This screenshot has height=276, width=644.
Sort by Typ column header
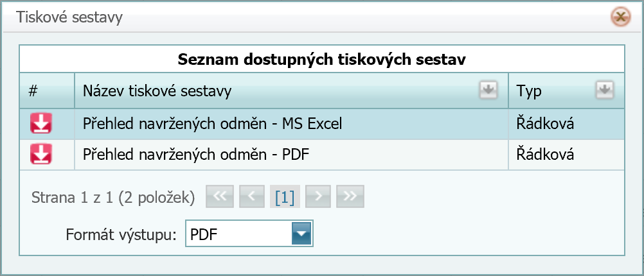pyautogui.click(x=529, y=91)
